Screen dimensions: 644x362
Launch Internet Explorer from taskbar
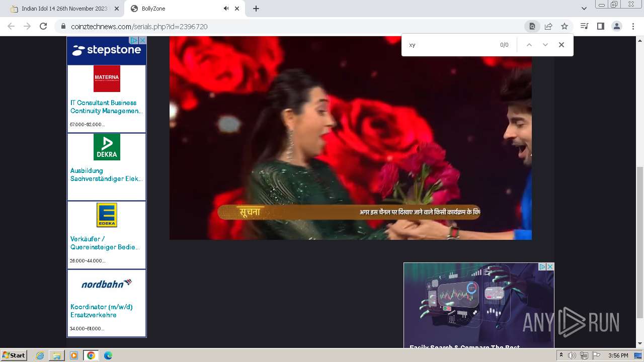(x=40, y=355)
